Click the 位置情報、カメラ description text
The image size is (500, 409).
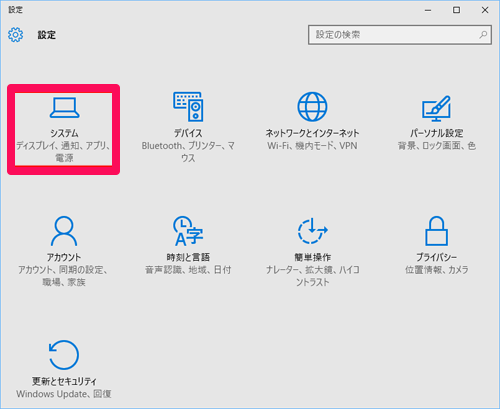pos(436,270)
